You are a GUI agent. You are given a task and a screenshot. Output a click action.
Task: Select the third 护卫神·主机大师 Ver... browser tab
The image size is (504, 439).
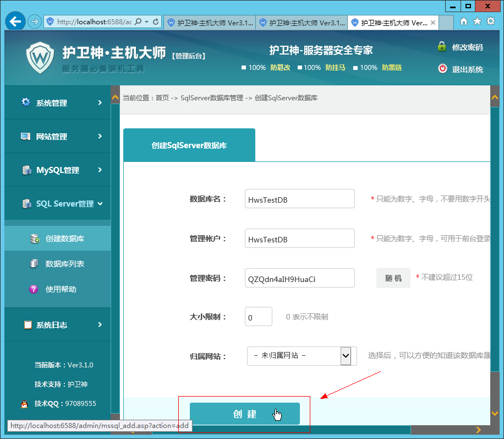[393, 23]
